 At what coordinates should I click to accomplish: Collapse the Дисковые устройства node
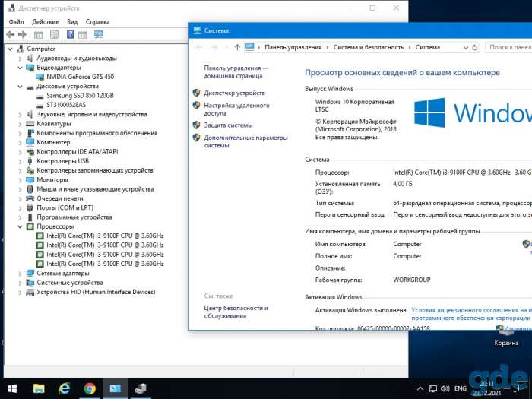click(x=20, y=87)
